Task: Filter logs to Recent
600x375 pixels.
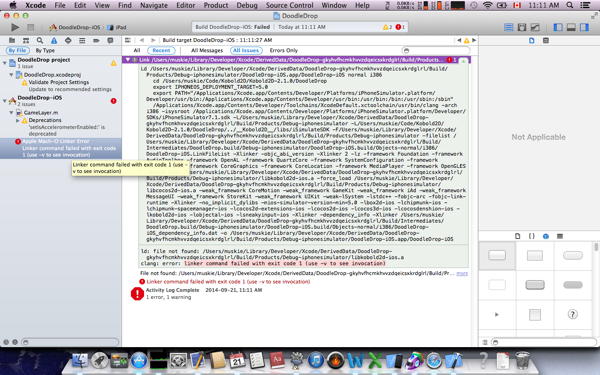Action: 161,50
